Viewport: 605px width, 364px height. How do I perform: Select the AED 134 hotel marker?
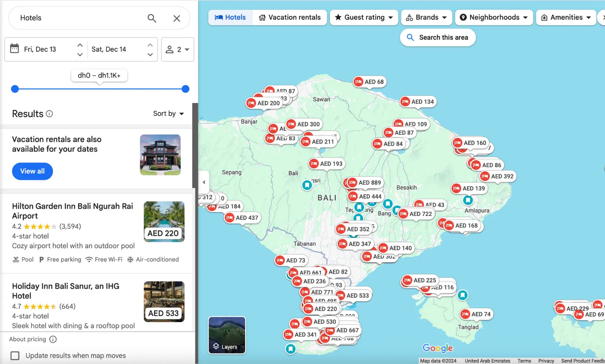pyautogui.click(x=418, y=102)
